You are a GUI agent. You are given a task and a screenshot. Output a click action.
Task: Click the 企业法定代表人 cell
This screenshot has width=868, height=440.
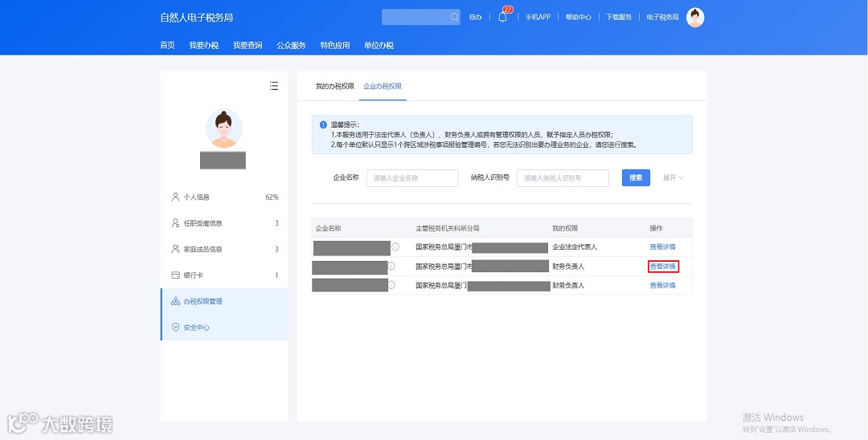coord(575,246)
